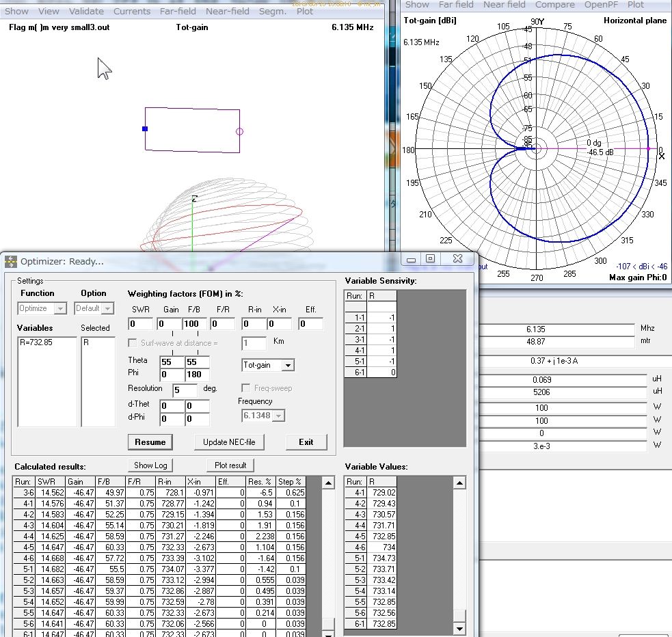
Task: Click the X-in weighting factor field
Action: [280, 324]
